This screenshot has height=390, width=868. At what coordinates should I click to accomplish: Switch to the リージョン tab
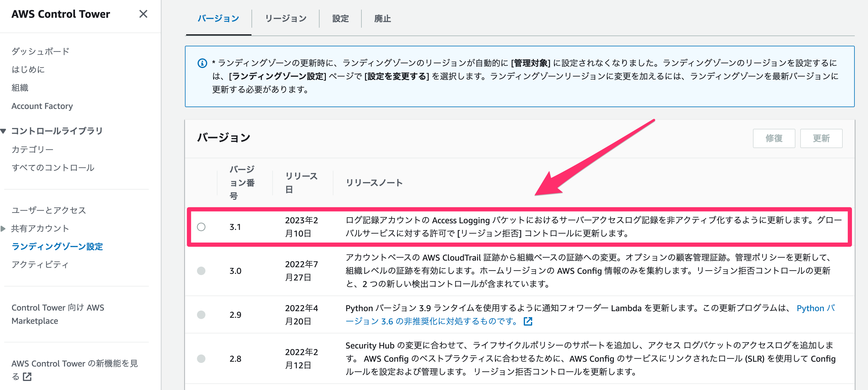click(286, 19)
